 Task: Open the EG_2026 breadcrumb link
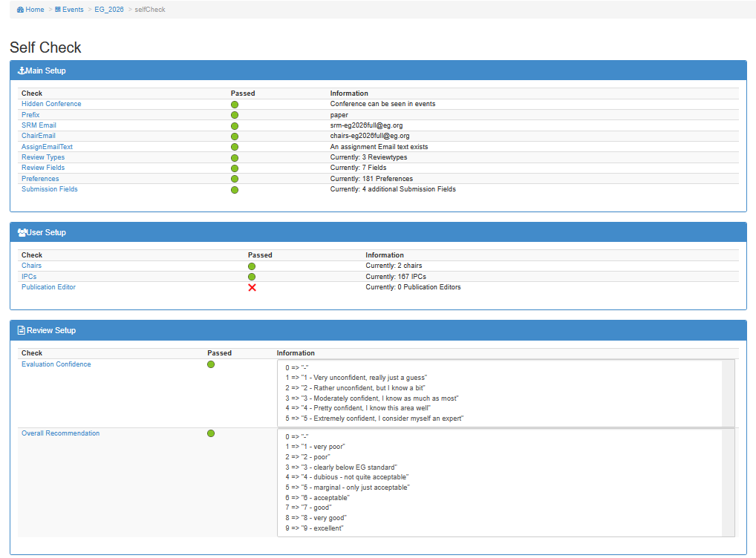109,10
